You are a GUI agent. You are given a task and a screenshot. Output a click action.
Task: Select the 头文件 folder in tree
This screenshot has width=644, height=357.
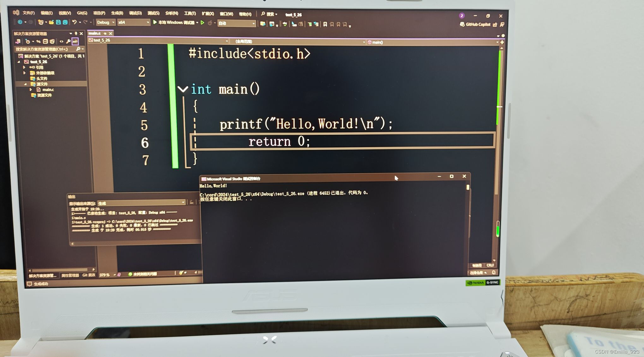(39, 79)
